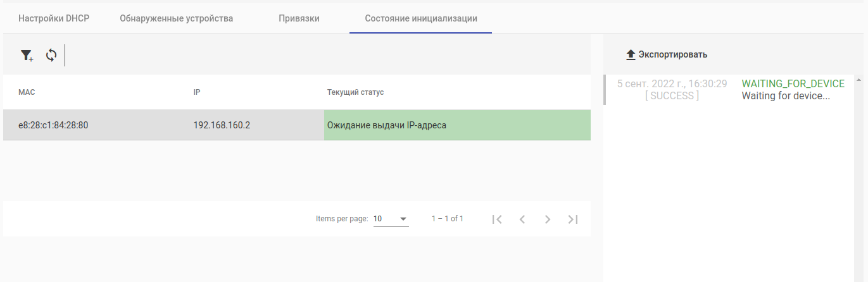
Task: Go to the next page arrow
Action: click(548, 219)
